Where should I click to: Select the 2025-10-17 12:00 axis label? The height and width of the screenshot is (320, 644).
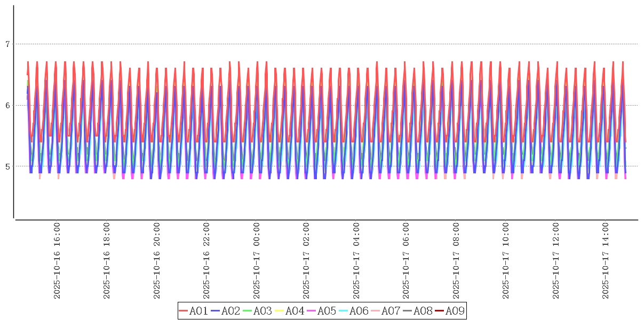tap(556, 261)
